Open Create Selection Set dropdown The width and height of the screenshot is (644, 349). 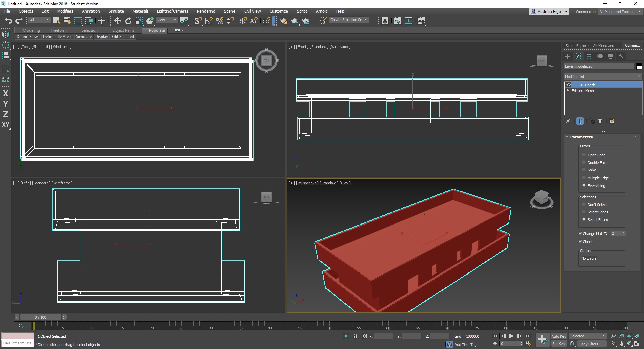tap(348, 20)
